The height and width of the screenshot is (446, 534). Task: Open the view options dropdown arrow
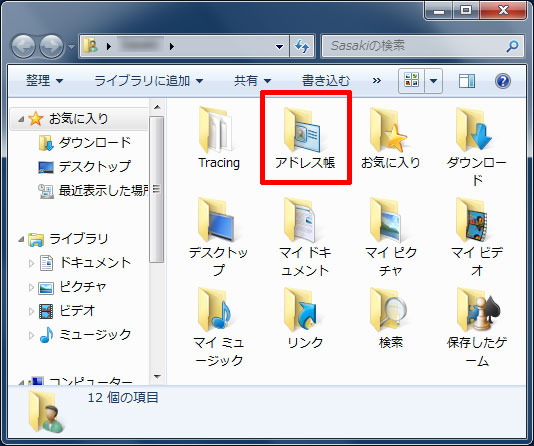point(433,81)
